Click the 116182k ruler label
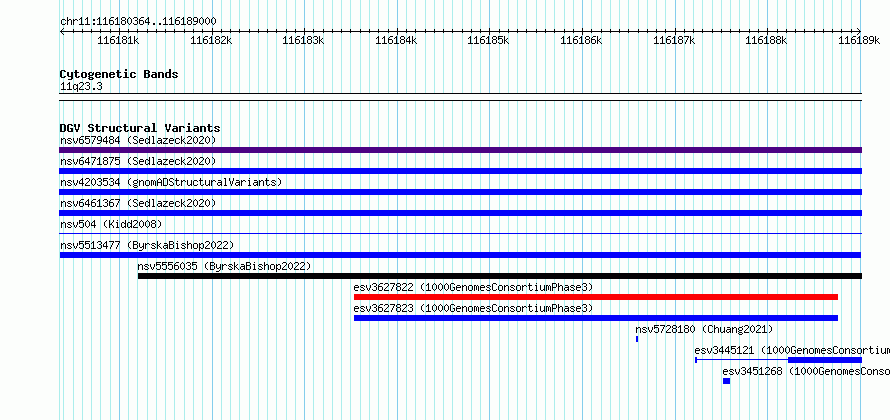 [x=211, y=40]
